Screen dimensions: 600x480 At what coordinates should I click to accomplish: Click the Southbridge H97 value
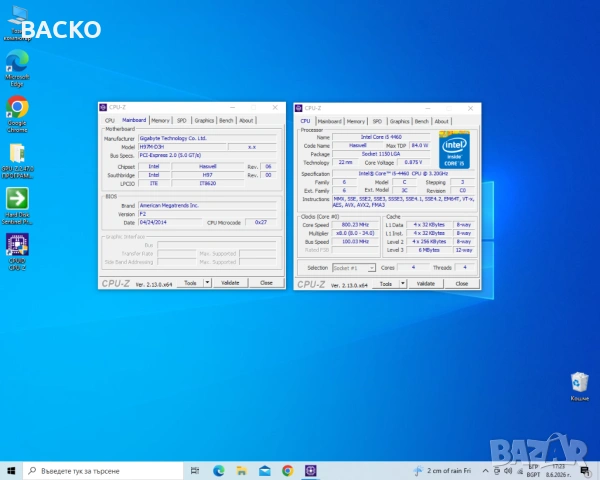point(207,175)
